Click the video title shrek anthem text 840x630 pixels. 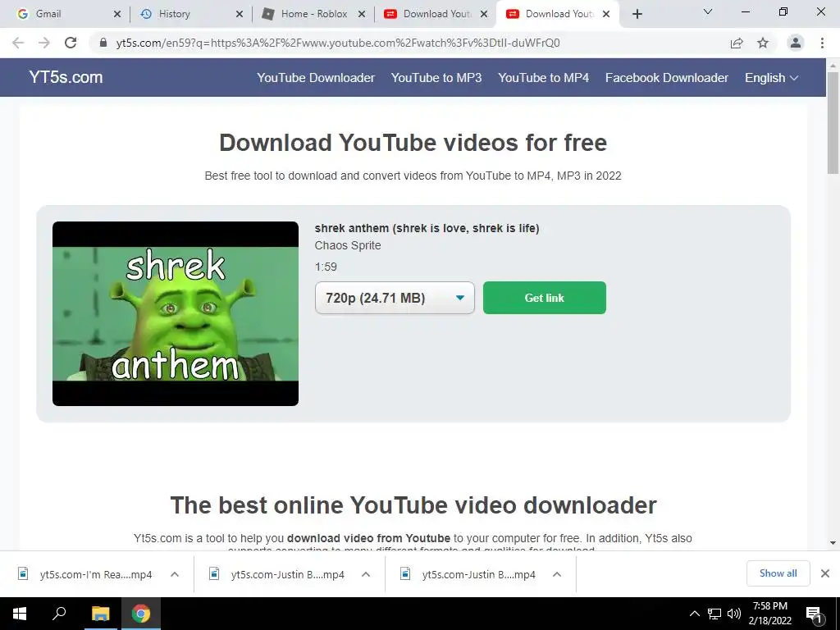[x=427, y=228]
